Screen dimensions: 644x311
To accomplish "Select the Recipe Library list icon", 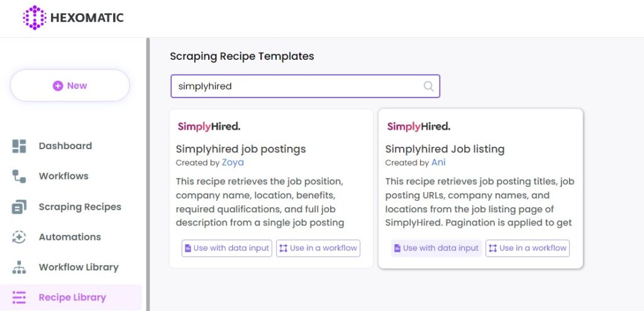I will pyautogui.click(x=19, y=297).
